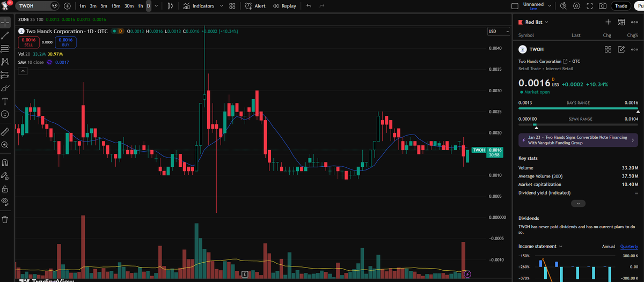Open the USD currency dropdown
The width and height of the screenshot is (644, 282).
tap(499, 32)
